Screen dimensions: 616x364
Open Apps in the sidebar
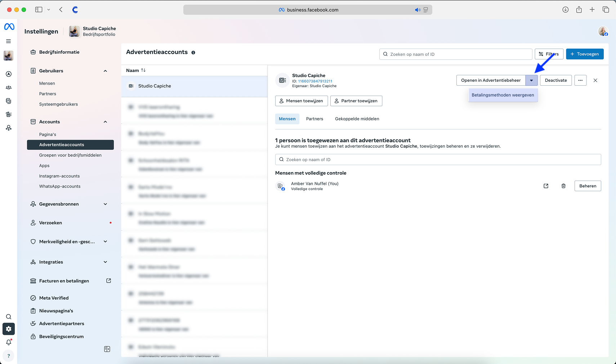[44, 166]
